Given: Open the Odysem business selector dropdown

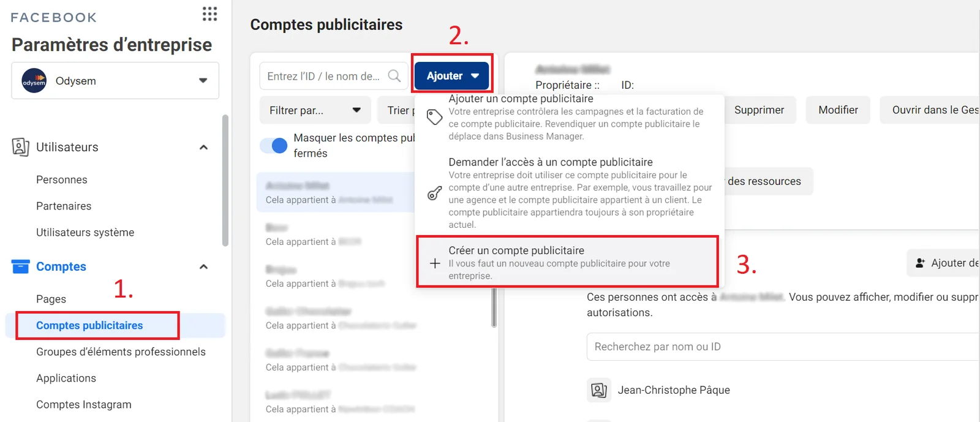Looking at the screenshot, I should point(115,80).
